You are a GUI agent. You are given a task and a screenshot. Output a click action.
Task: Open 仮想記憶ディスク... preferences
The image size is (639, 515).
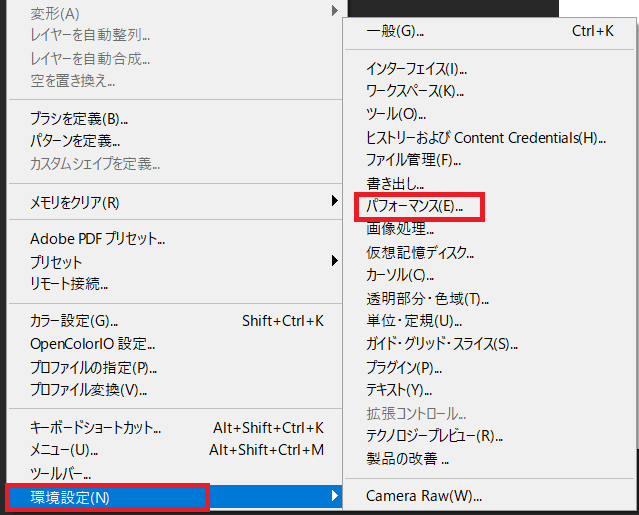click(490, 253)
